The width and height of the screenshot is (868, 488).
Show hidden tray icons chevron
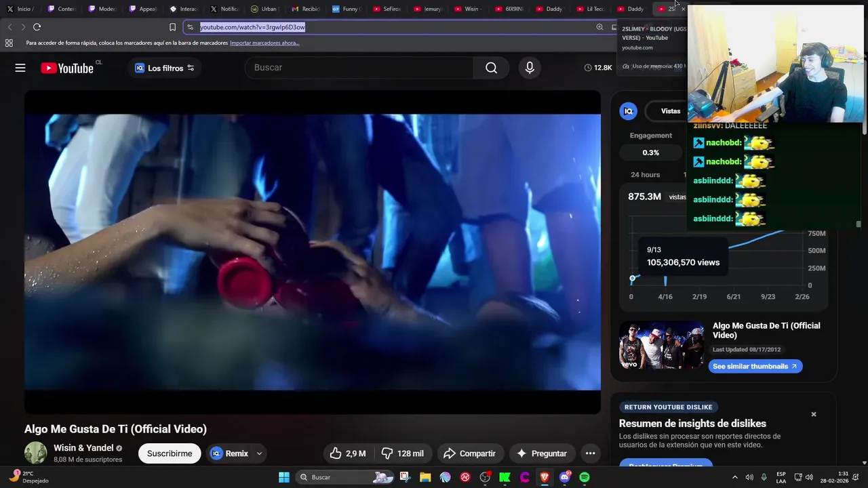pos(734,477)
